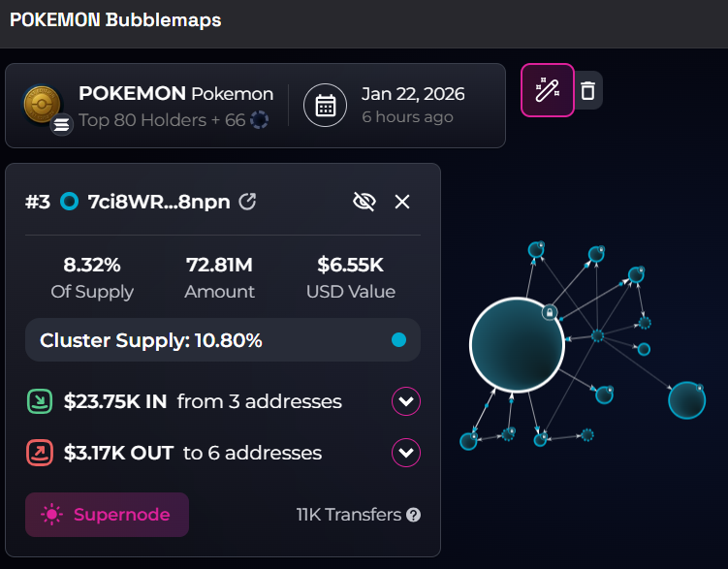The width and height of the screenshot is (728, 569).
Task: Click the Supernode button
Action: pyautogui.click(x=107, y=515)
